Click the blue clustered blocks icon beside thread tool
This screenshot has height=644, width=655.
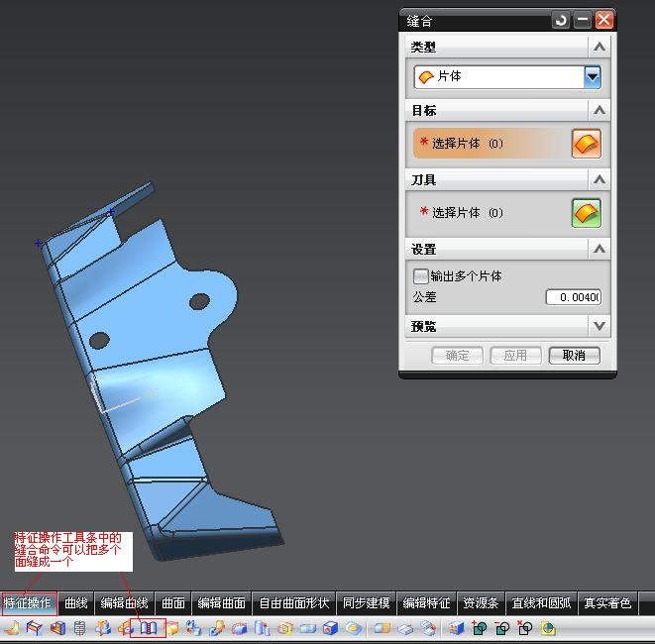click(103, 628)
